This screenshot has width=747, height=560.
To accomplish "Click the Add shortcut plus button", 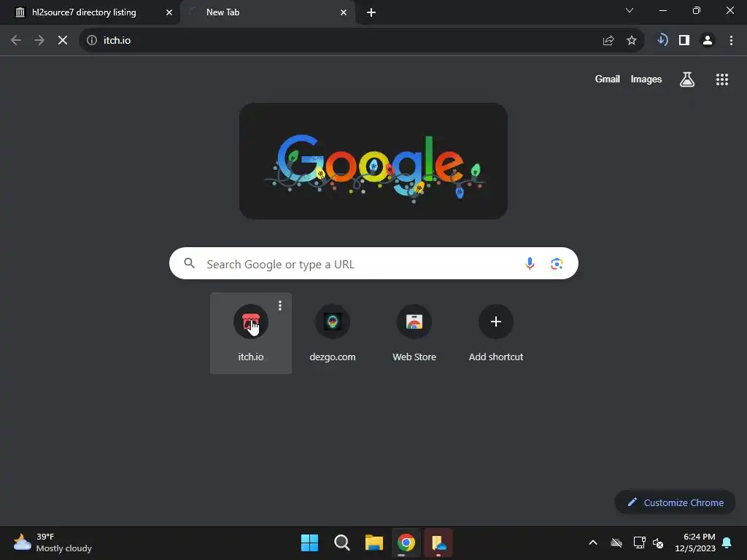I will [x=496, y=322].
